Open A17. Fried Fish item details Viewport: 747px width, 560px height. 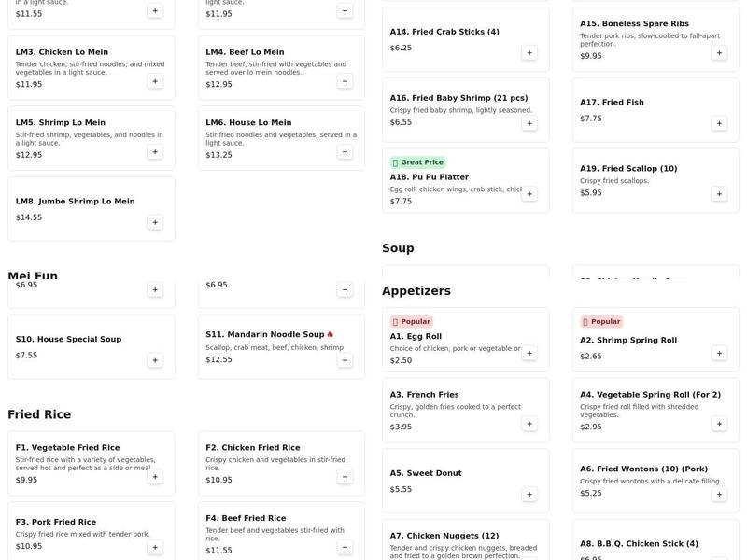point(612,103)
